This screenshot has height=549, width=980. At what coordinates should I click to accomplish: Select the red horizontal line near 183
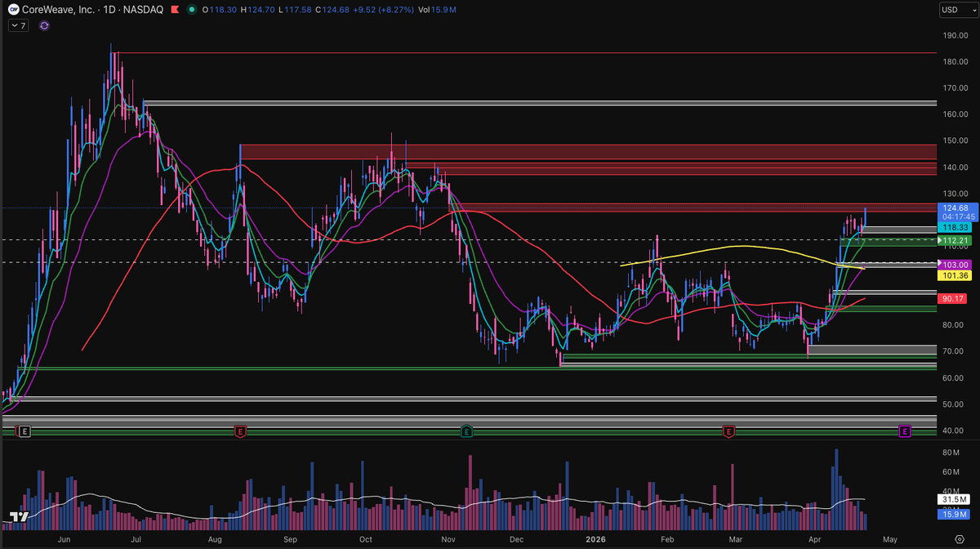coord(523,52)
